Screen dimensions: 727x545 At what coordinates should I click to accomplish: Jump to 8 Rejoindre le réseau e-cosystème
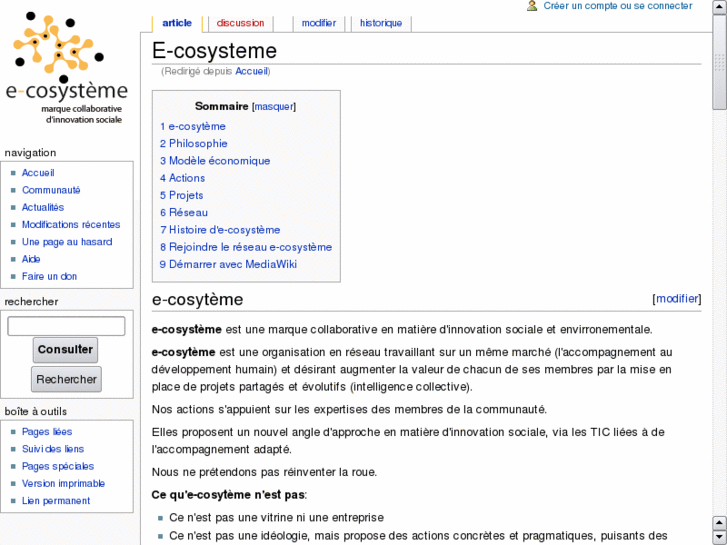tap(246, 247)
